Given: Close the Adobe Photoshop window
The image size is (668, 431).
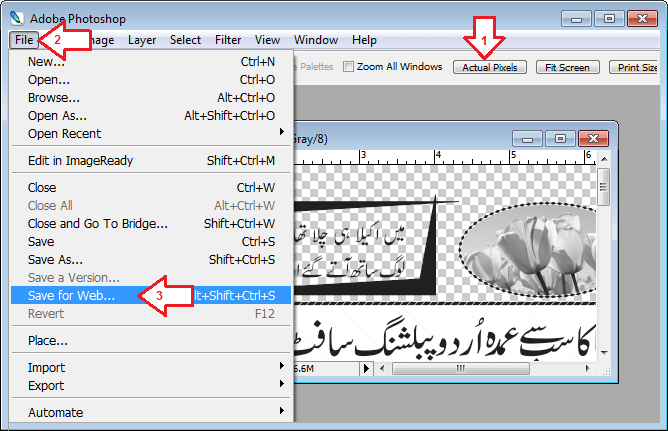Looking at the screenshot, I should coord(642,19).
